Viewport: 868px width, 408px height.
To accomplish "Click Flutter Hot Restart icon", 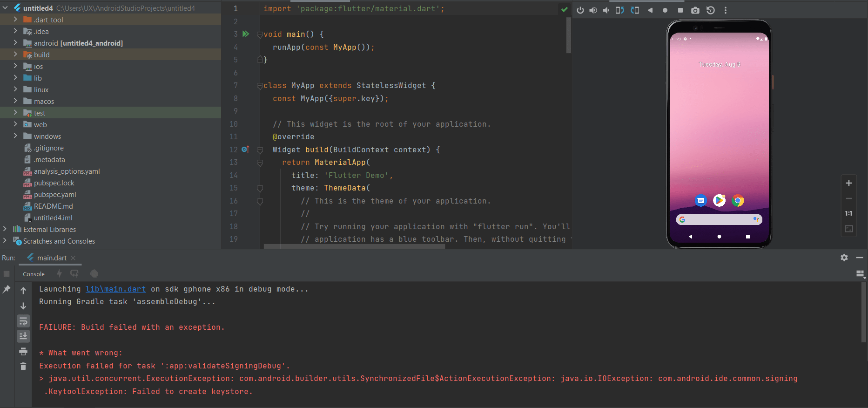I will coord(74,273).
